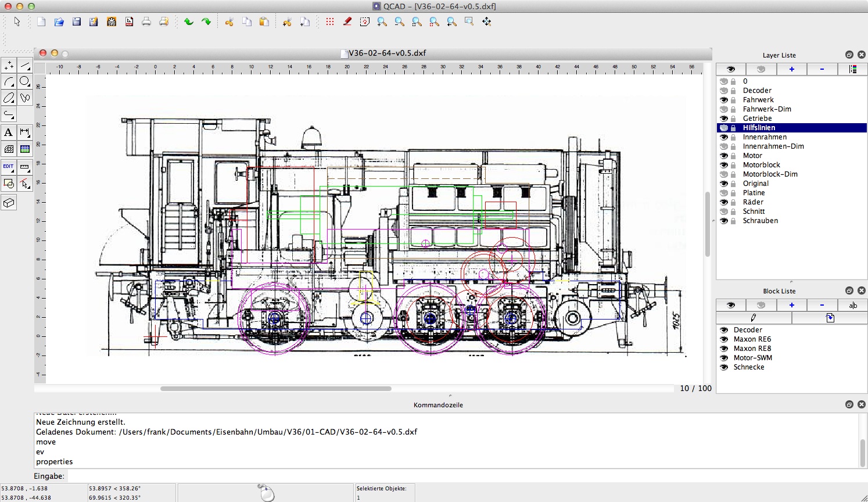
Task: Click the SVG export icon in toolbar
Action: click(x=112, y=22)
